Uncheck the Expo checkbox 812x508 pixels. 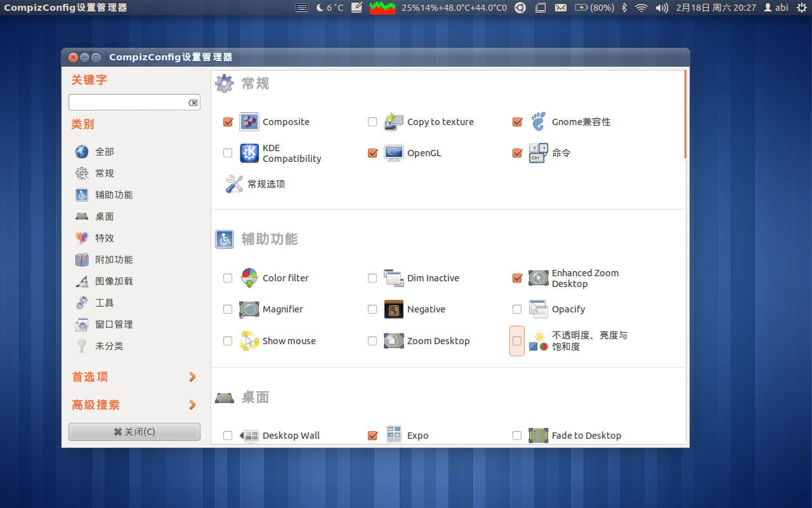point(372,436)
